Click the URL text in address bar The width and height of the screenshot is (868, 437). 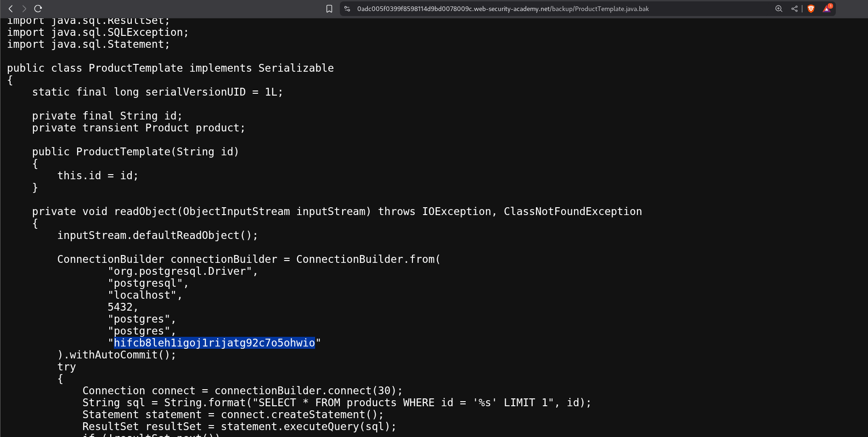tap(502, 9)
